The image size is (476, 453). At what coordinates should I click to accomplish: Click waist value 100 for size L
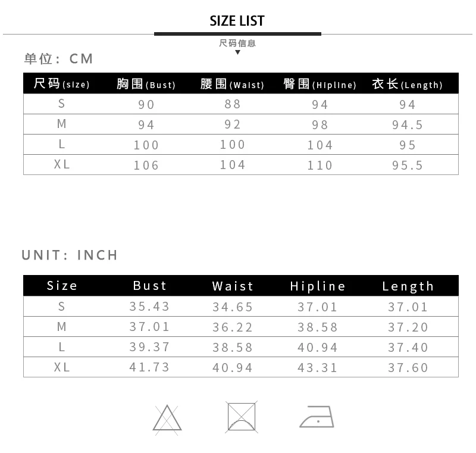coord(233,145)
